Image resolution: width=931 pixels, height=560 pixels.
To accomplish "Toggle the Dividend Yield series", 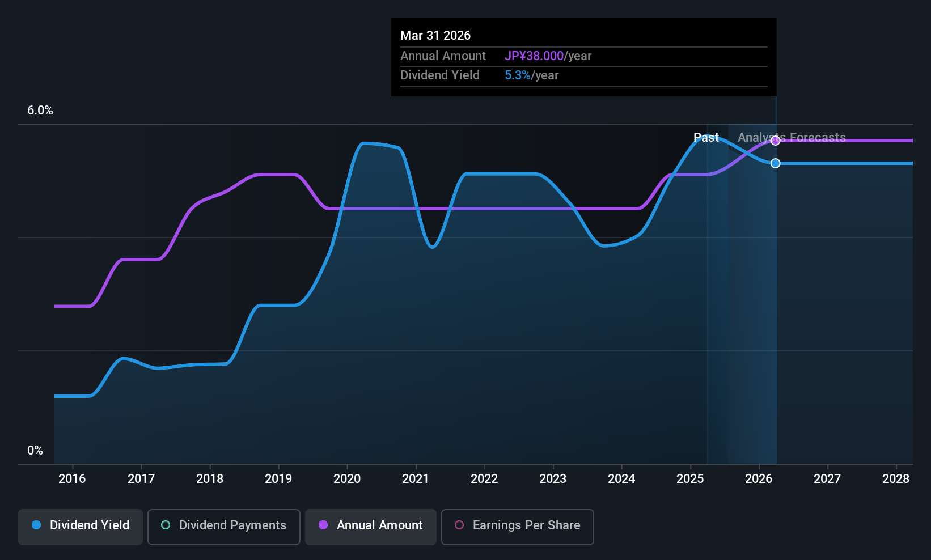I will tap(81, 527).
